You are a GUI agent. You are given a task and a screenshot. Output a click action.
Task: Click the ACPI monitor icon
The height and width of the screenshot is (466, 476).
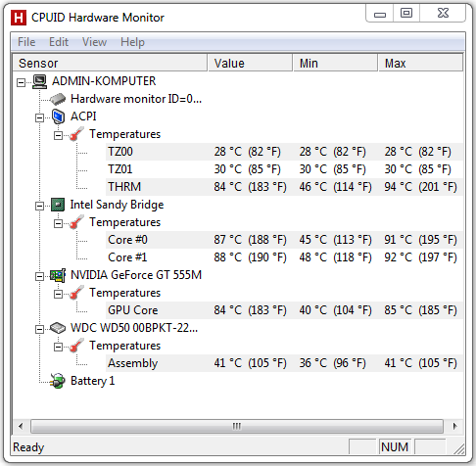tap(58, 116)
